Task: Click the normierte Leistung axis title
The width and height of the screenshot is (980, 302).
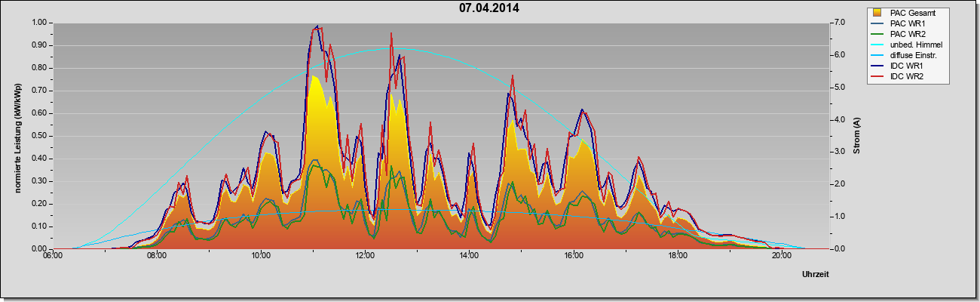Action: click(x=17, y=136)
